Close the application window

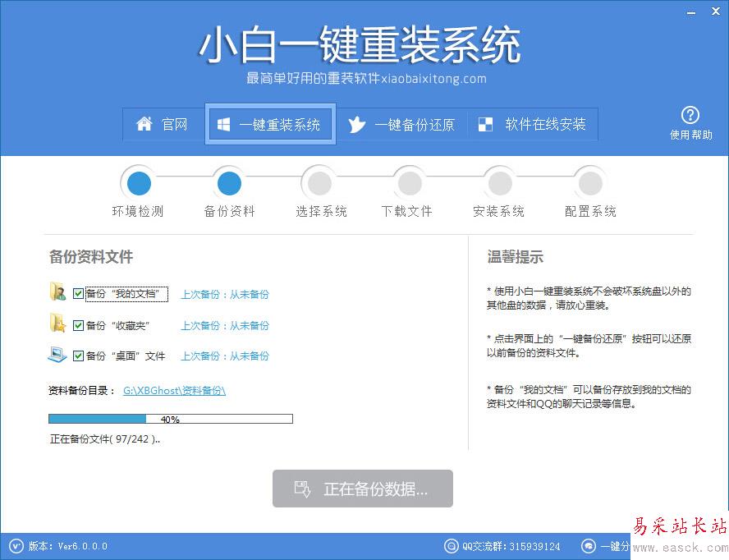tap(716, 11)
